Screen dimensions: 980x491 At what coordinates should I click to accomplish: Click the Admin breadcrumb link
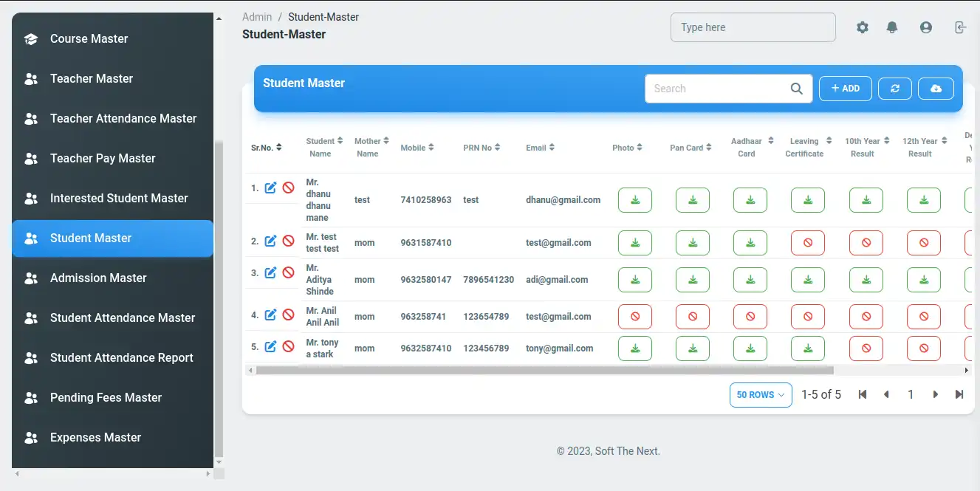[257, 17]
